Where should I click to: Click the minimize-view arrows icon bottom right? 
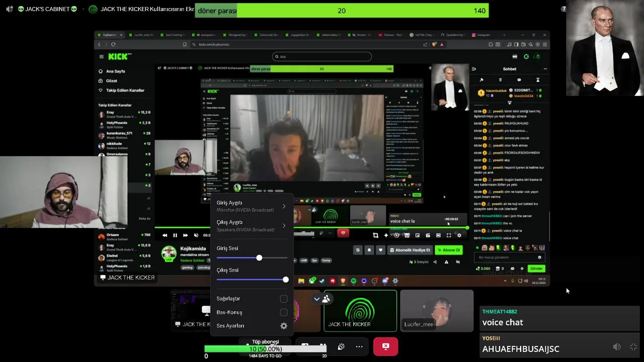[x=633, y=347]
